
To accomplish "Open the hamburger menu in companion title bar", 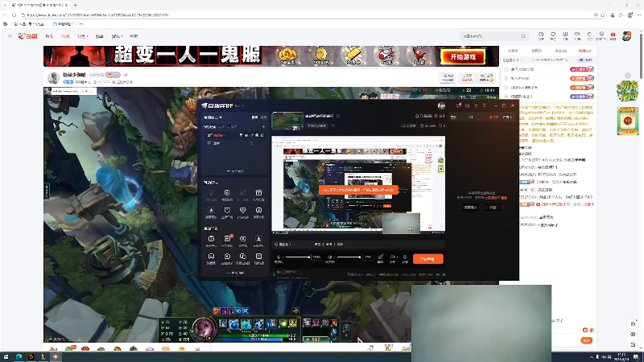I will coord(485,106).
